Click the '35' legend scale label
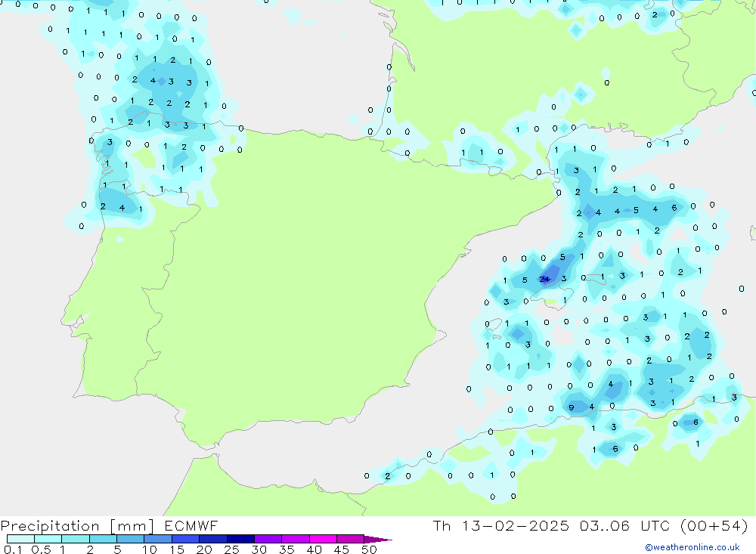The width and height of the screenshot is (756, 554). [287, 549]
